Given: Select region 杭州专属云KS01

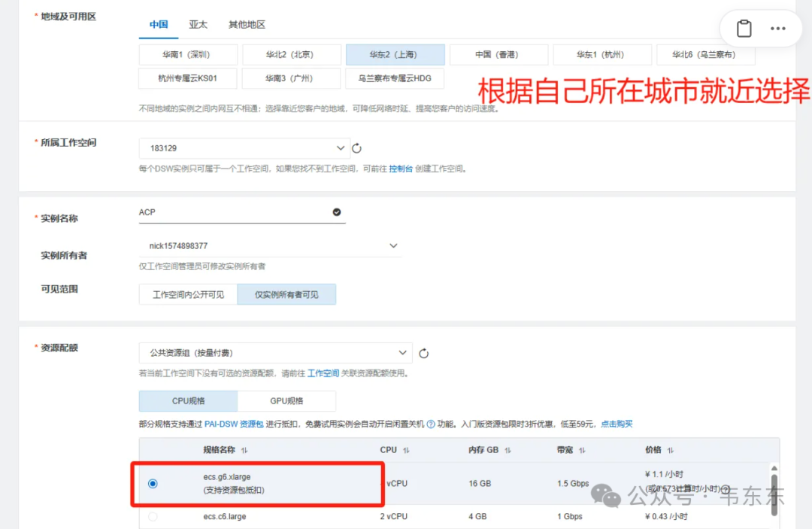Looking at the screenshot, I should pyautogui.click(x=187, y=78).
